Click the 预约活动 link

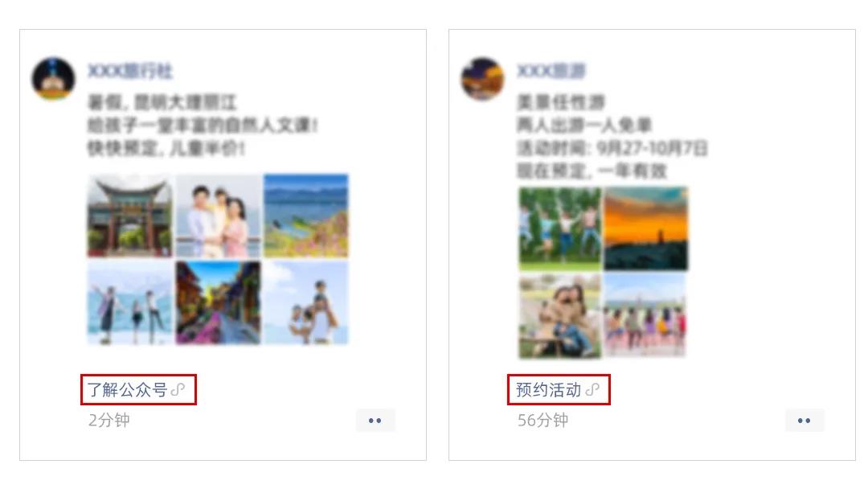coord(549,390)
